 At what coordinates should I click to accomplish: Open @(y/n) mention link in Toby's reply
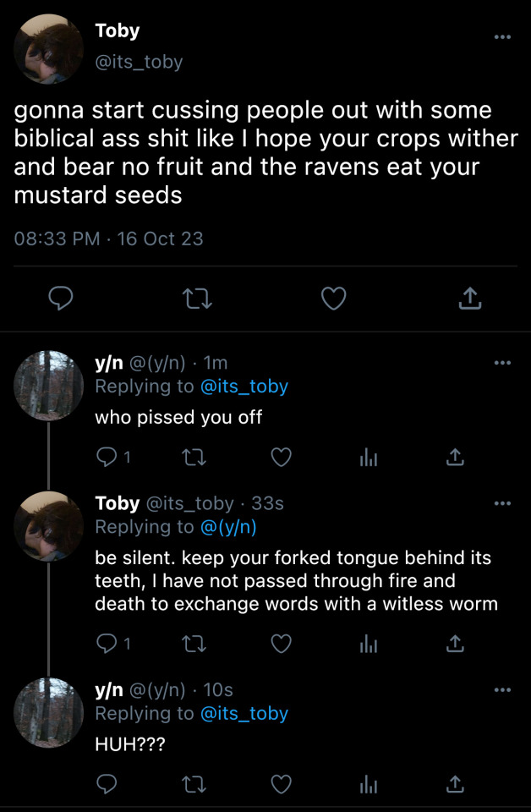click(x=227, y=527)
